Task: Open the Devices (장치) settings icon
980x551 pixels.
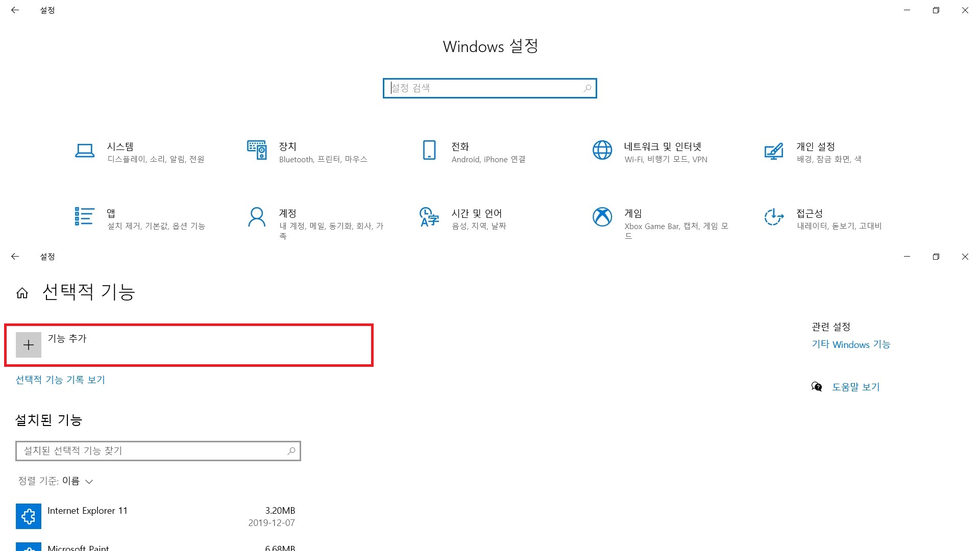Action: coord(257,151)
